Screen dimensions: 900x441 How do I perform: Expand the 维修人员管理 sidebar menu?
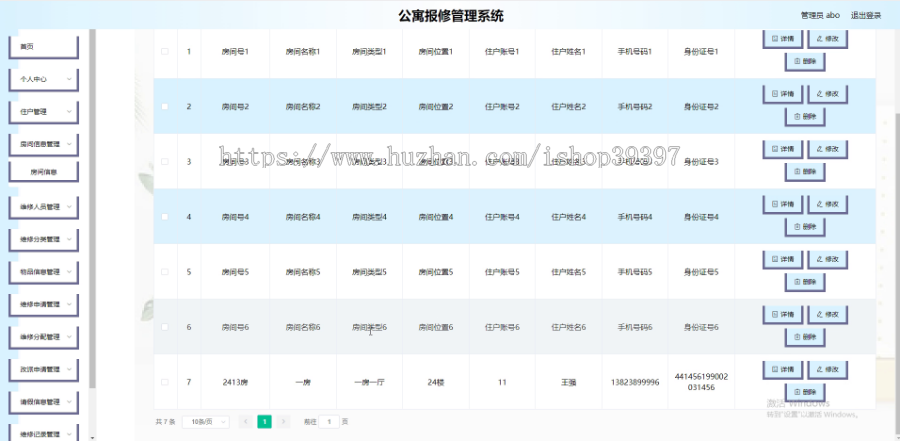click(43, 207)
